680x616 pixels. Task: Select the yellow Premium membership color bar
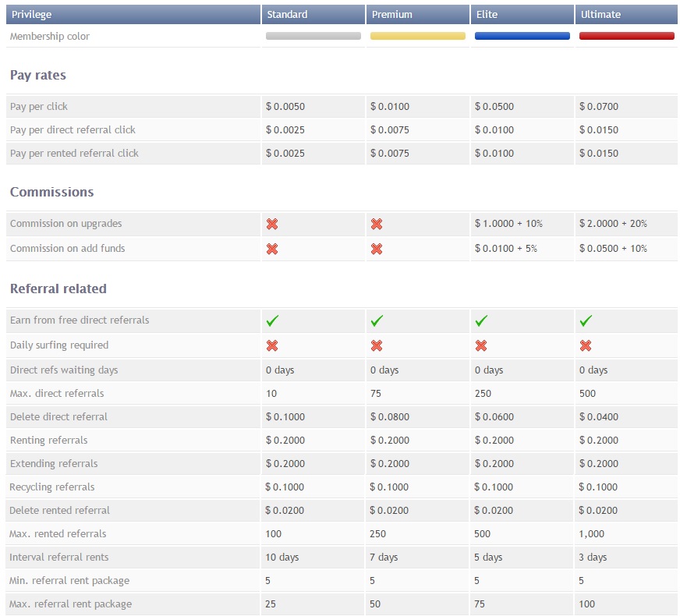pos(418,36)
